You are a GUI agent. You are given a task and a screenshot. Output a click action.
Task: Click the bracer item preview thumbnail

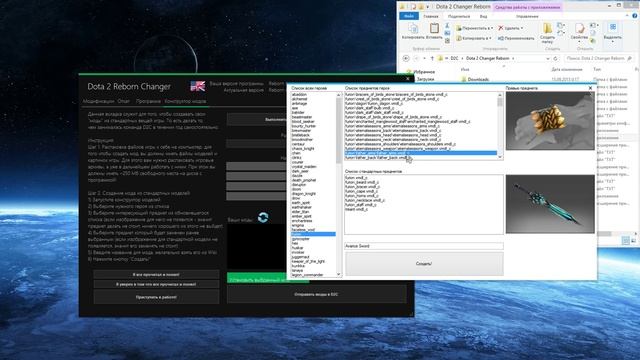coord(550,121)
